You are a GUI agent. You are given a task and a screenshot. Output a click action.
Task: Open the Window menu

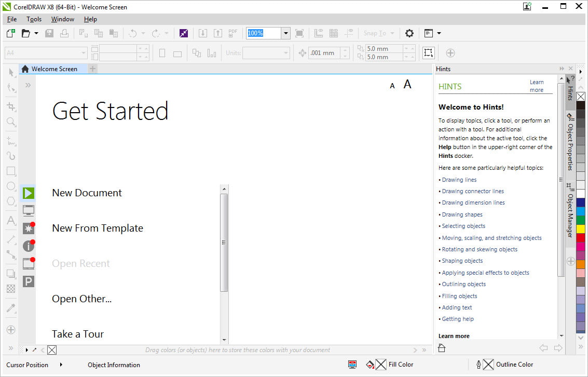tap(63, 19)
